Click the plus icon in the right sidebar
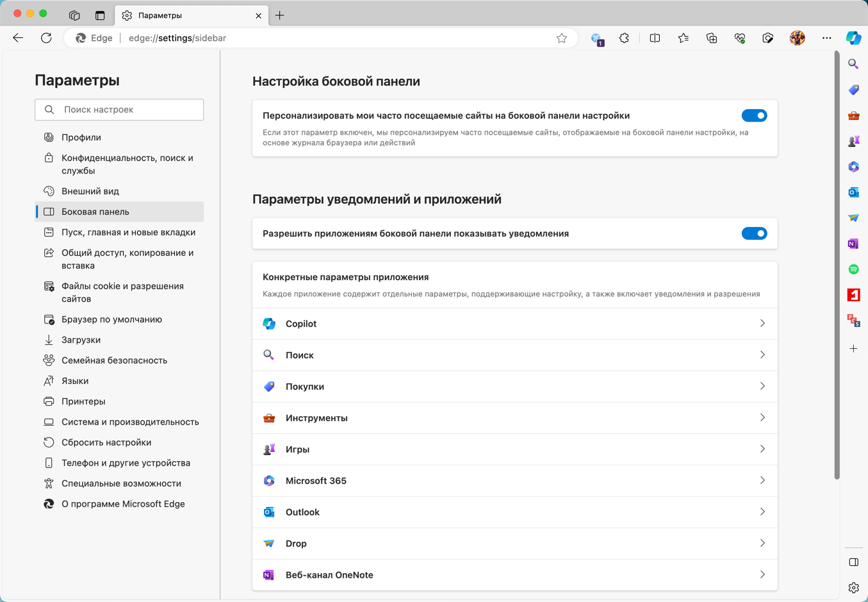This screenshot has width=868, height=602. pos(853,349)
